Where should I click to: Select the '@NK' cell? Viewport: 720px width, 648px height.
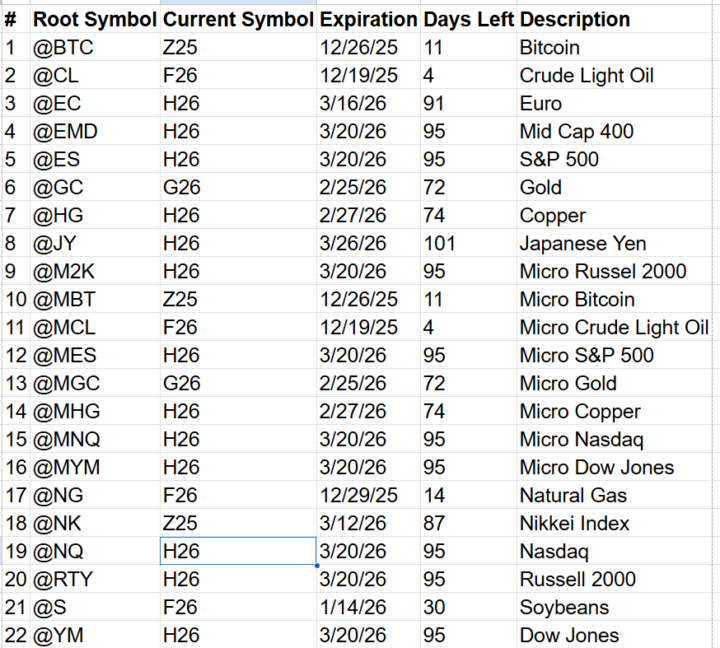pos(95,524)
